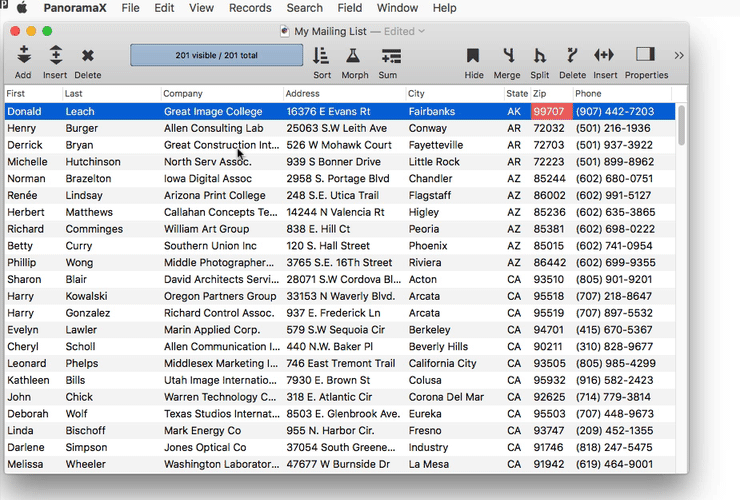
Task: Click the Richard Control Assoc. cell
Action: click(x=219, y=313)
